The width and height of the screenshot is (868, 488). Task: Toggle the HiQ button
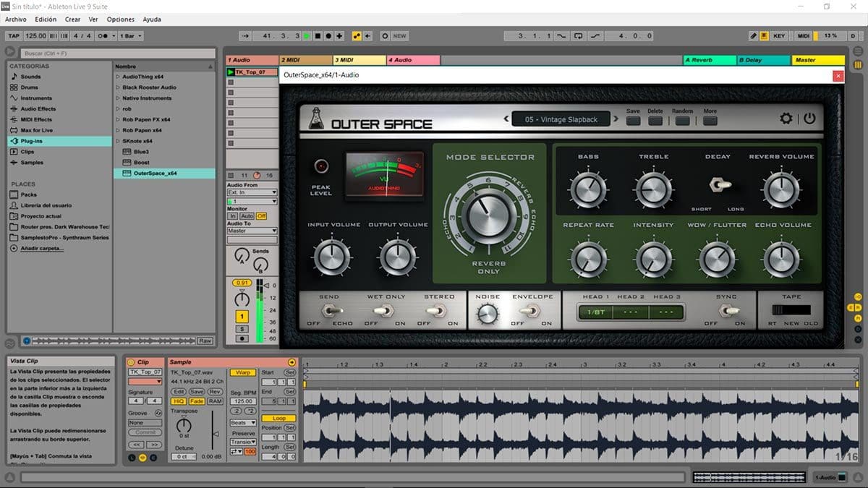[177, 401]
